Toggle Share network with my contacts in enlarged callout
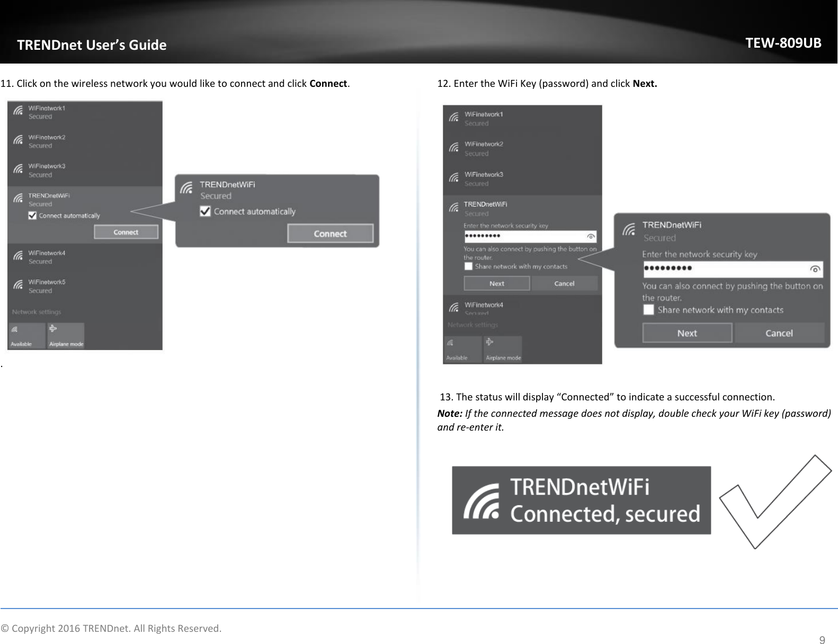 coord(648,310)
